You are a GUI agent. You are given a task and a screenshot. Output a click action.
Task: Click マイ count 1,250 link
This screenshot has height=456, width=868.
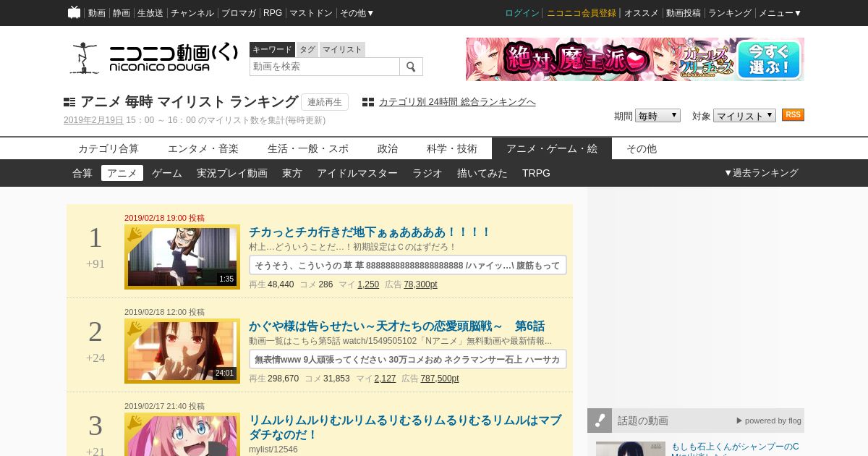coord(368,284)
